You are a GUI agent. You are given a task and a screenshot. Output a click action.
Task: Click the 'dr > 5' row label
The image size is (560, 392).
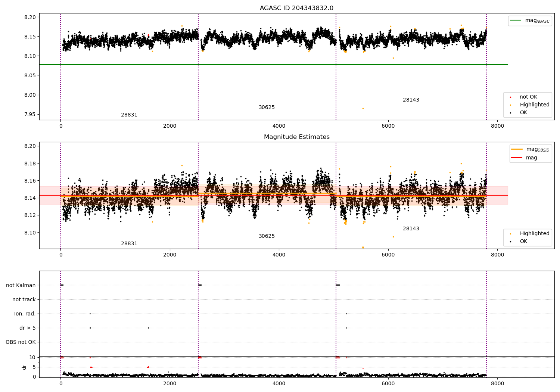coord(28,328)
